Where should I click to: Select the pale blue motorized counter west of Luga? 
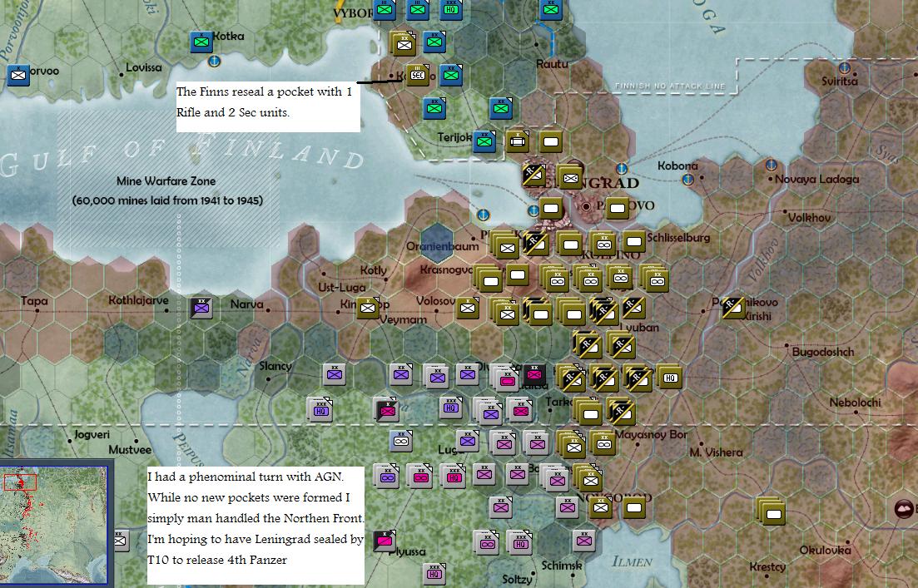(x=401, y=441)
